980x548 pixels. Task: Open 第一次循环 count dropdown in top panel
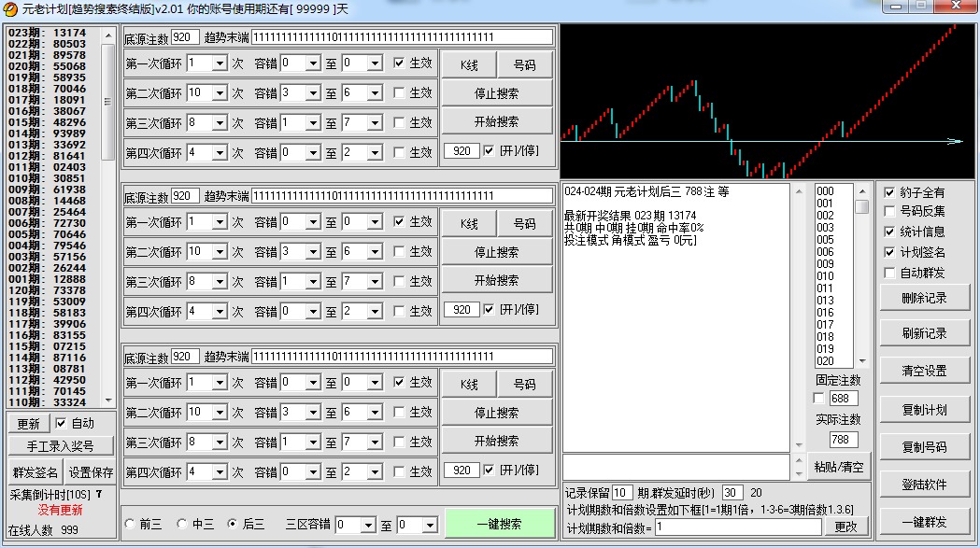220,64
